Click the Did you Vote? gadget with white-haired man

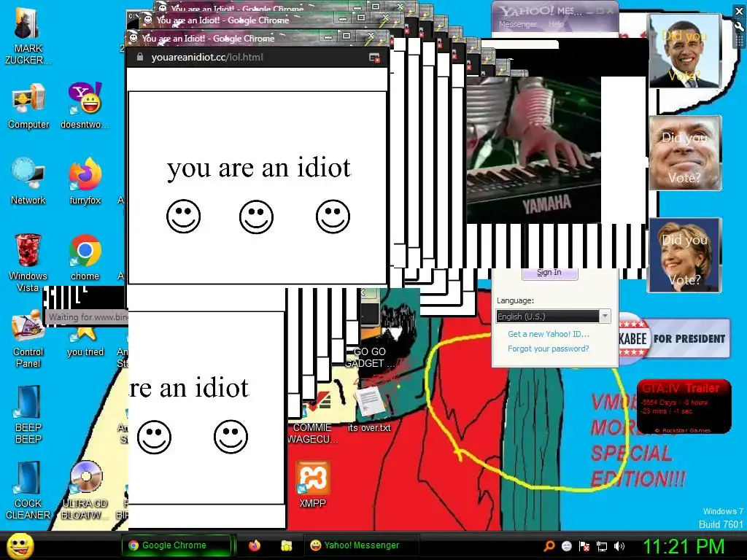click(x=685, y=153)
